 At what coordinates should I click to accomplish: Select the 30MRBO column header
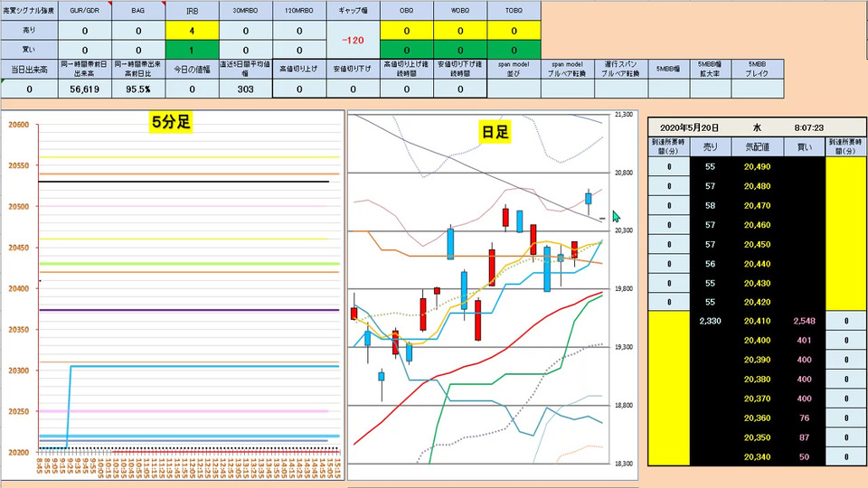[246, 11]
